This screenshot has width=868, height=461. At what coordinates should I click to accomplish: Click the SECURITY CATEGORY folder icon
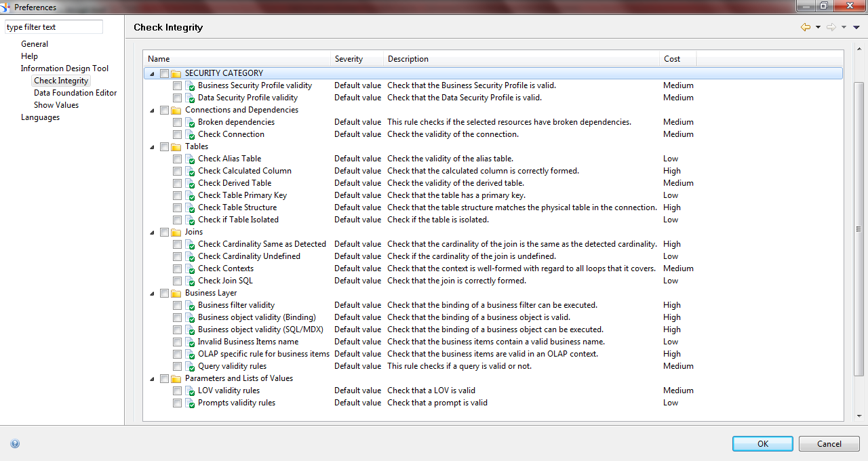176,73
